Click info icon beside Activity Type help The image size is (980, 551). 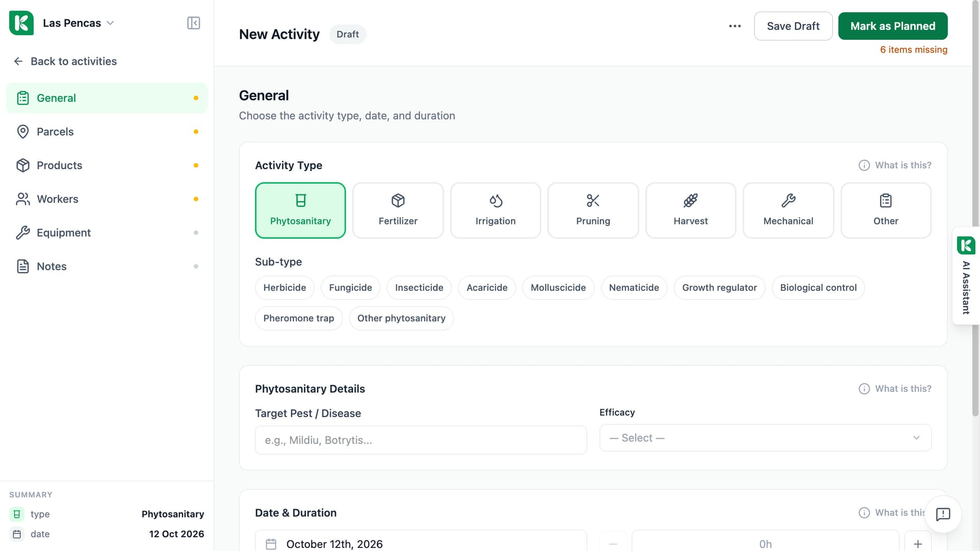[x=864, y=165]
